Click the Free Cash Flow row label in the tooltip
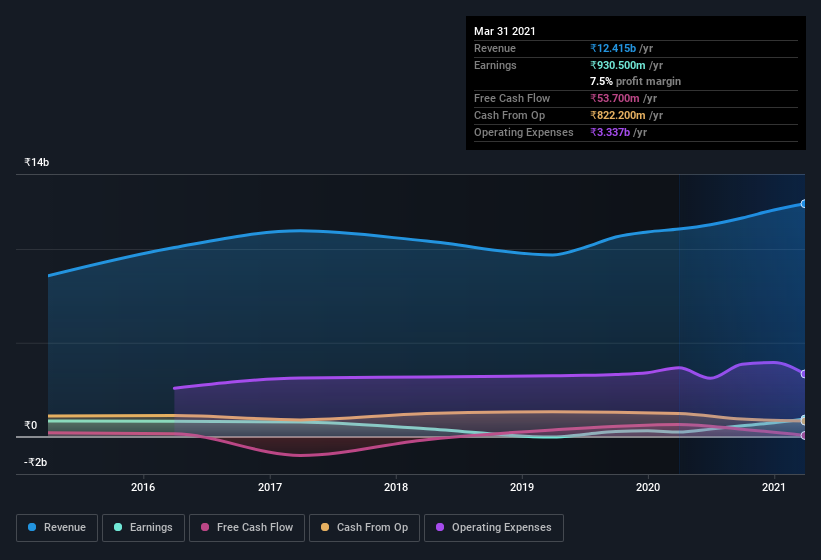This screenshot has height=560, width=821. click(x=512, y=98)
